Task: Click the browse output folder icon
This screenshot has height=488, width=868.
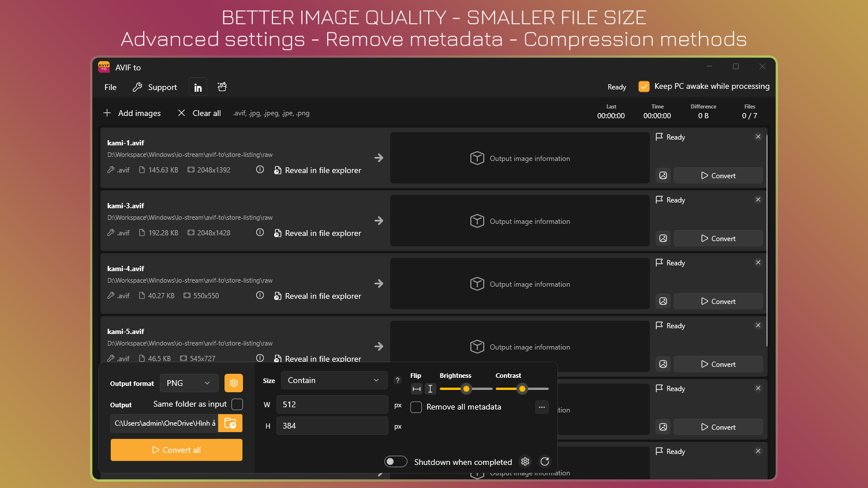Action: tap(230, 423)
